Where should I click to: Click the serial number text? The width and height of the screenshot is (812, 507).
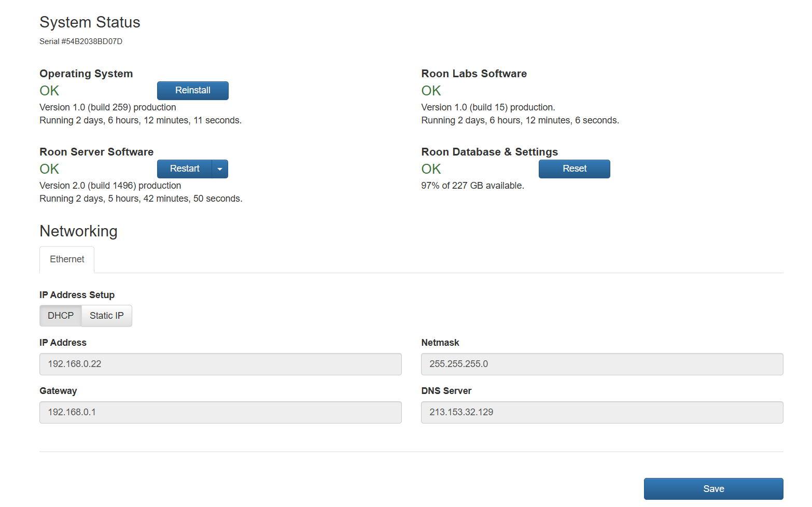(81, 41)
